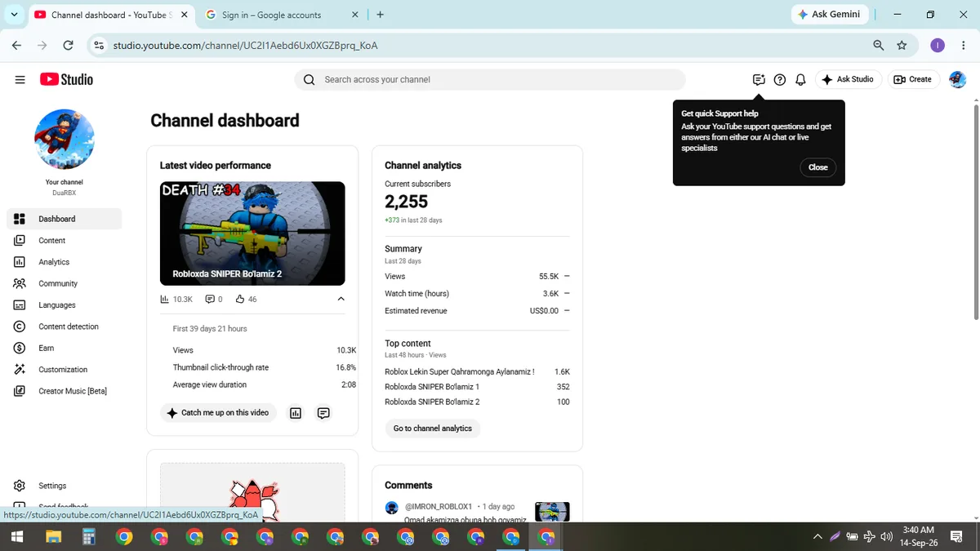The image size is (980, 551).
Task: Open the DuaRBX channel profile picture
Action: (x=65, y=139)
